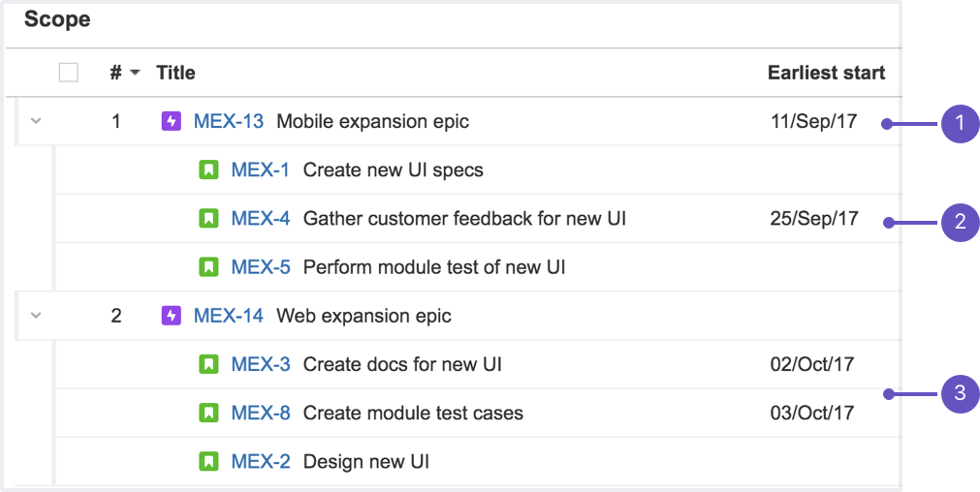Click the Scope section heading
980x492 pixels.
tap(57, 19)
